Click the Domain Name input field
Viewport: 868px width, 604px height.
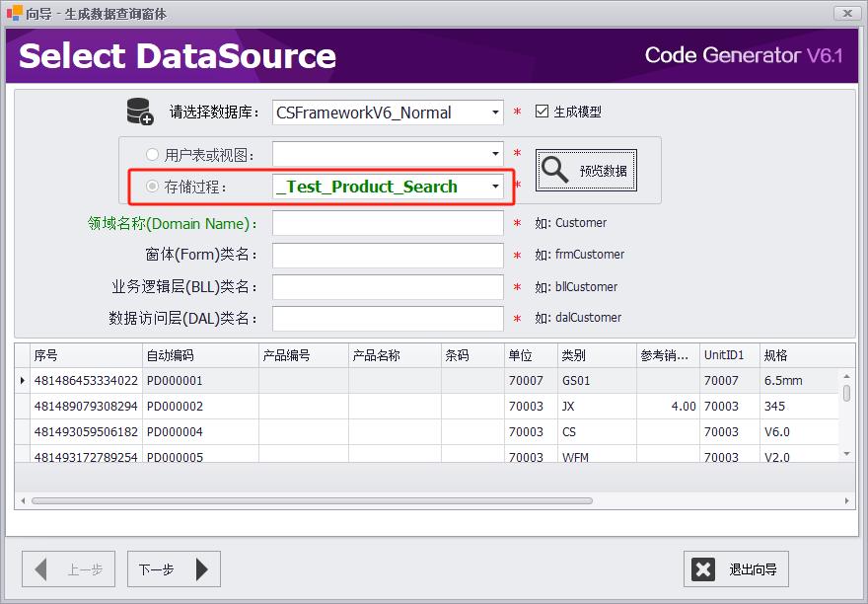388,224
